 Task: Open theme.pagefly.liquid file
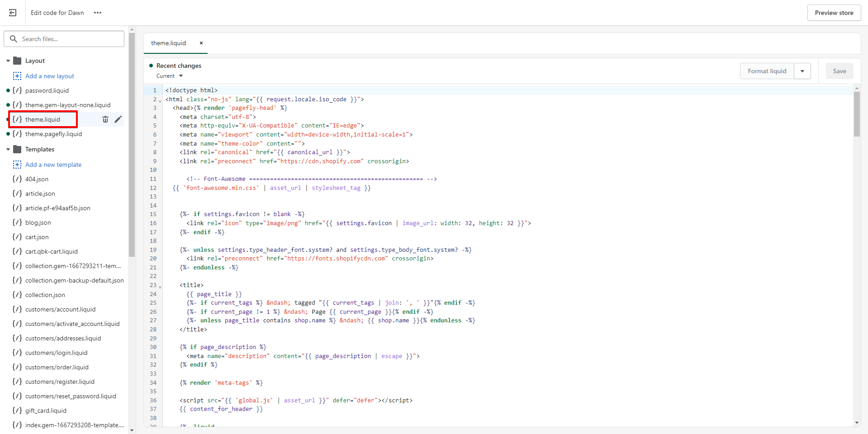[53, 134]
